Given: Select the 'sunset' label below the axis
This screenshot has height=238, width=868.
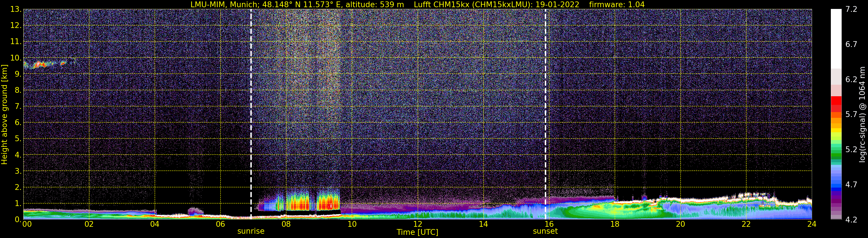Looking at the screenshot, I should coord(545,231).
